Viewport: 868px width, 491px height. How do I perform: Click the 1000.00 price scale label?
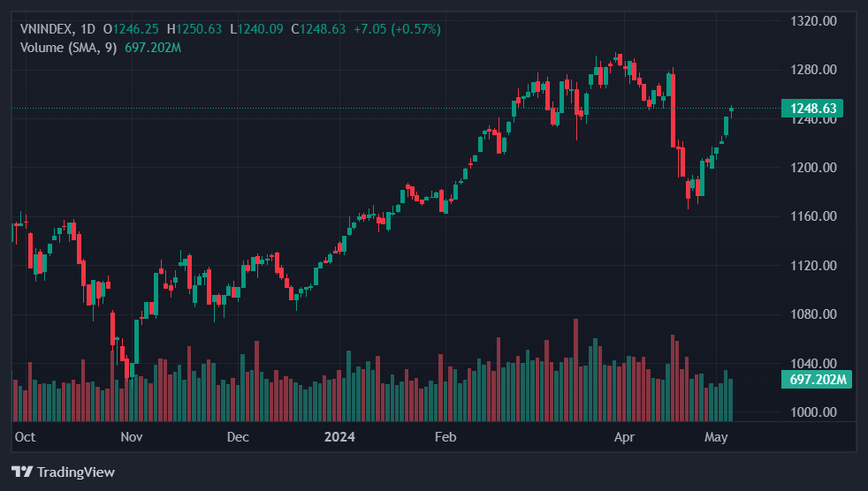pos(812,412)
